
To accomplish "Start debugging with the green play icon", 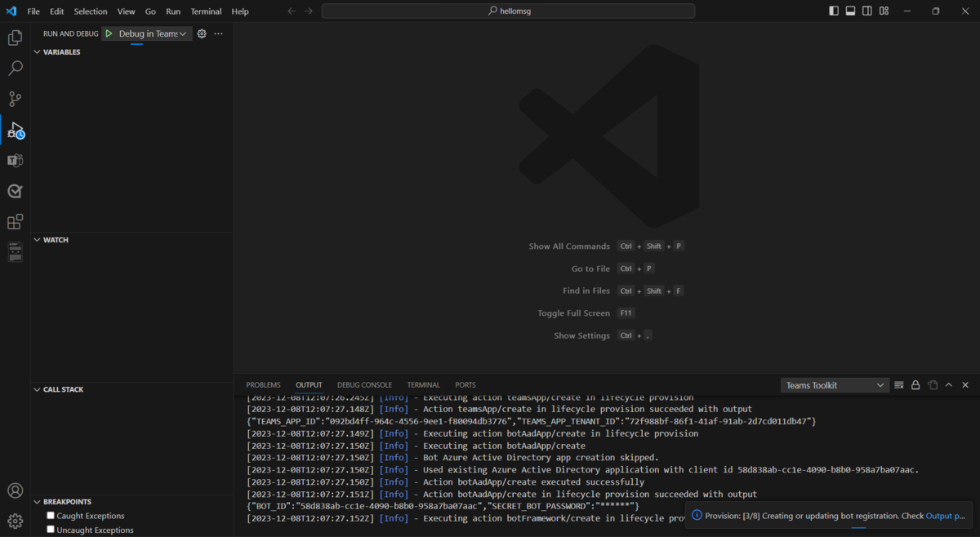I will tap(109, 33).
